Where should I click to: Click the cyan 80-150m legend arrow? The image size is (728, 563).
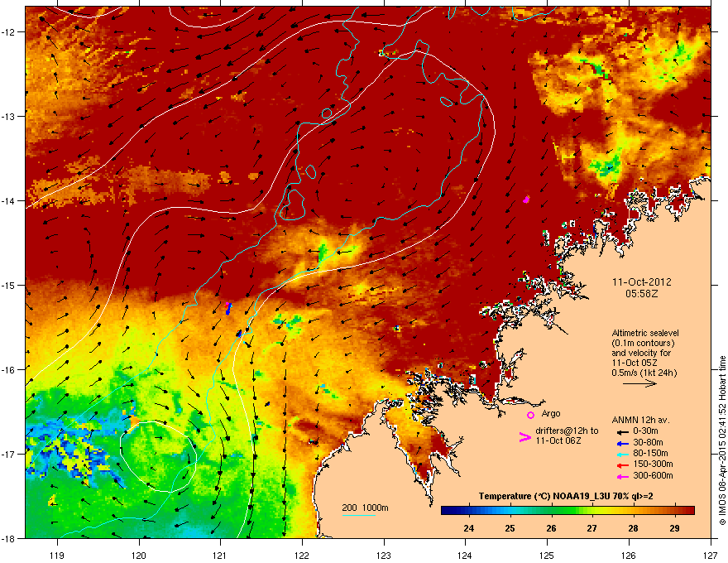pyautogui.click(x=621, y=454)
